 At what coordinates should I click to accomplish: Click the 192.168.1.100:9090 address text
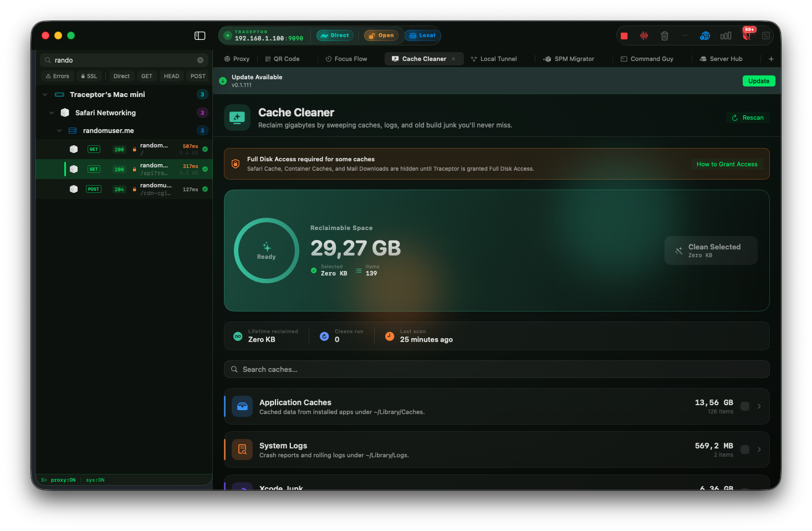(x=269, y=38)
